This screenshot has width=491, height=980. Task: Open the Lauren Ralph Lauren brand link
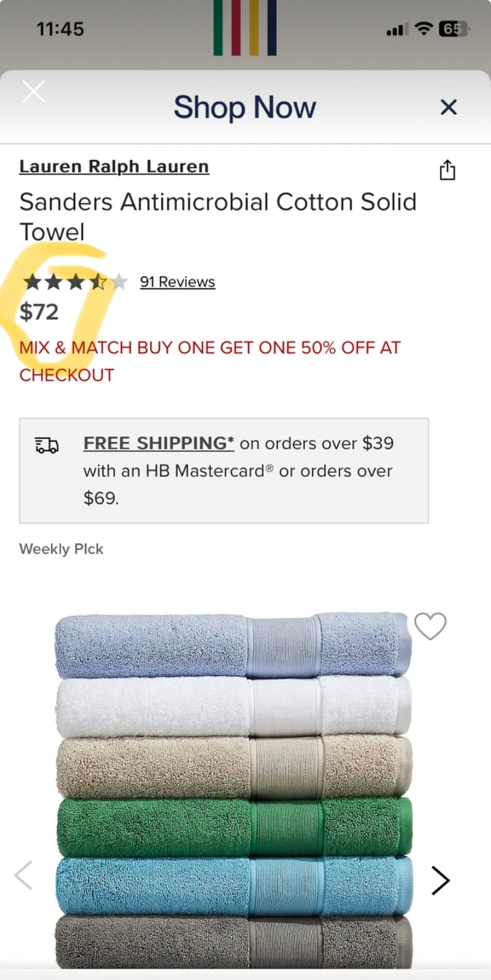coord(114,167)
